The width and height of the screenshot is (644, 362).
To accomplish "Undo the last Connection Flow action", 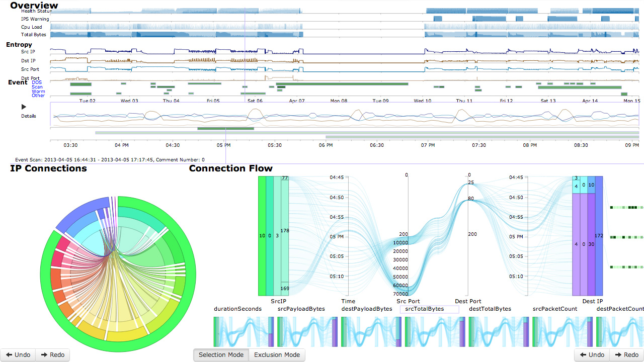I will click(x=592, y=355).
